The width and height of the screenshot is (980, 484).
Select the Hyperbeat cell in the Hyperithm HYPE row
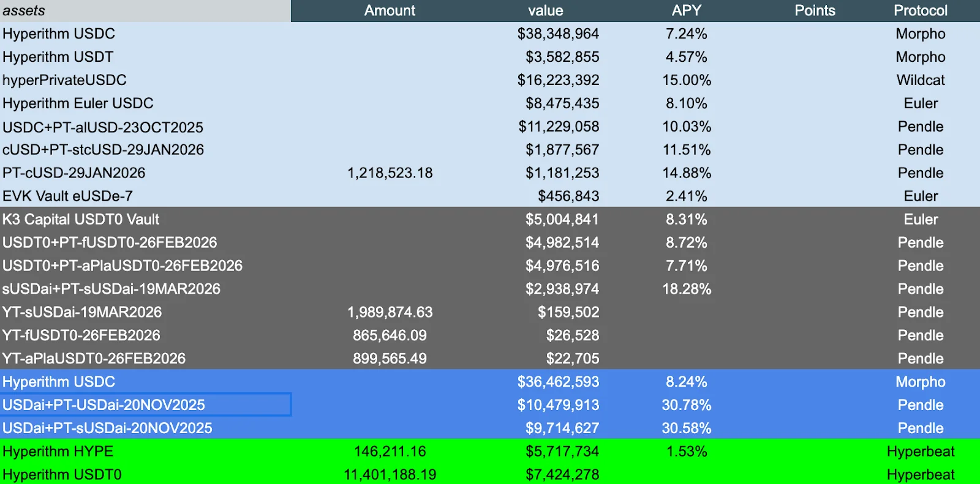920,452
